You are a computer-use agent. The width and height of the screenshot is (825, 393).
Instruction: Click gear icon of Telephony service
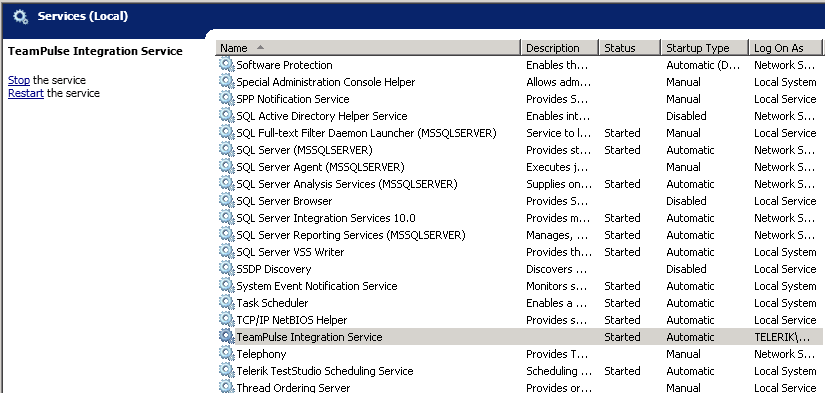[226, 354]
